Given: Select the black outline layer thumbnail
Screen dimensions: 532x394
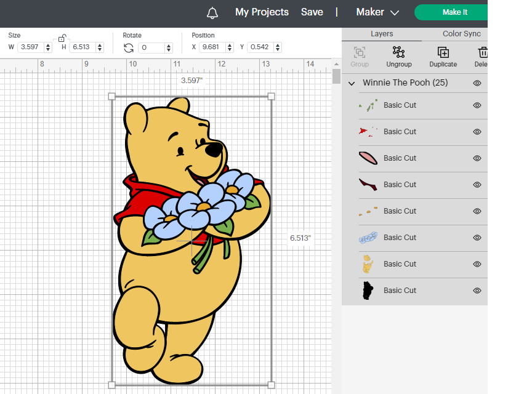Looking at the screenshot, I should click(368, 291).
